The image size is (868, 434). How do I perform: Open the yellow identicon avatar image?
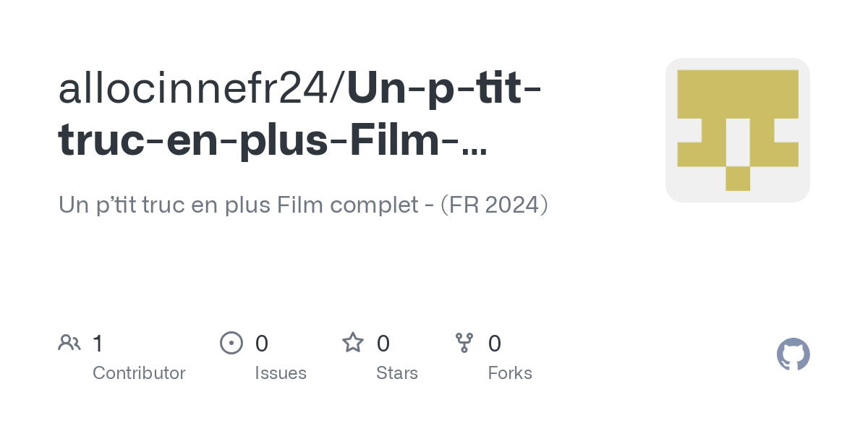[738, 130]
